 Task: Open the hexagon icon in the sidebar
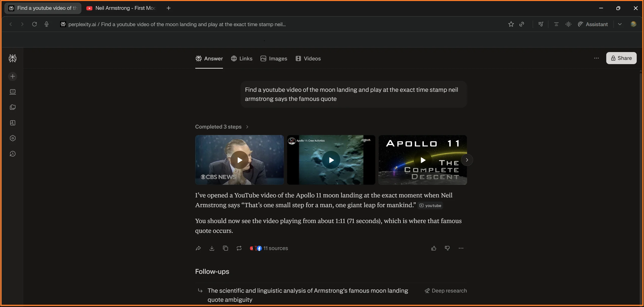pos(13,138)
